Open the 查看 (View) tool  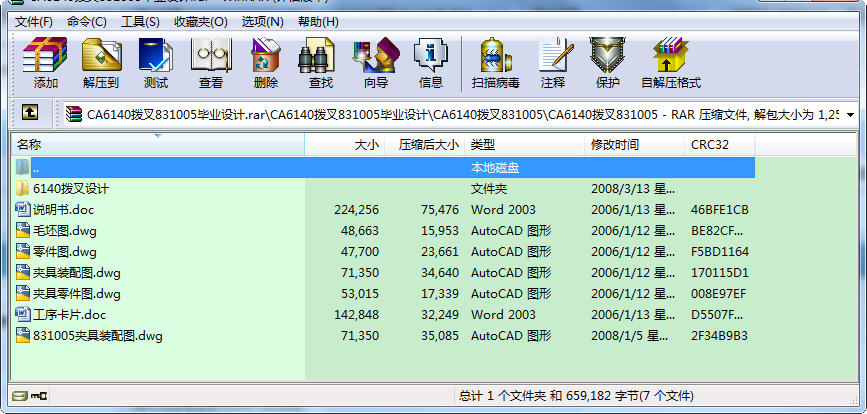[x=211, y=56]
